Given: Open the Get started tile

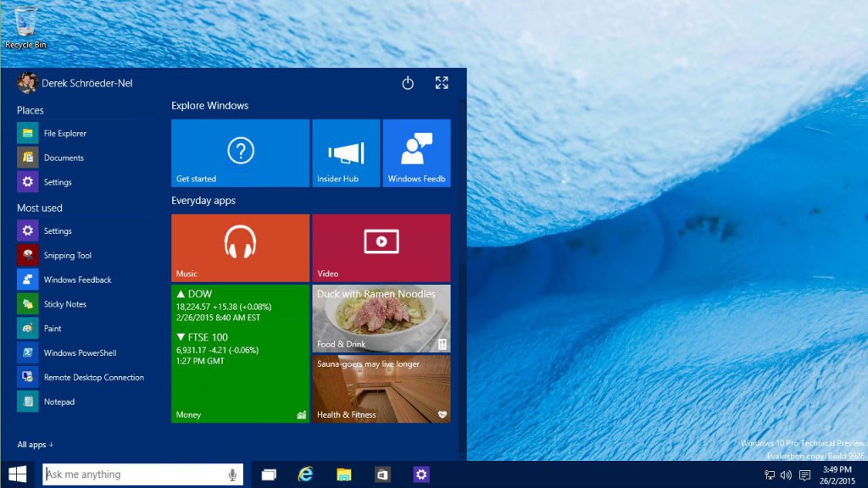Looking at the screenshot, I should (240, 153).
